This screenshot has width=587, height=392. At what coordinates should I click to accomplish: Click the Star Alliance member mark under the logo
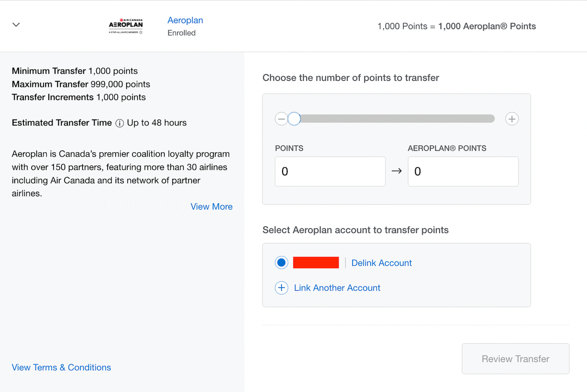126,32
